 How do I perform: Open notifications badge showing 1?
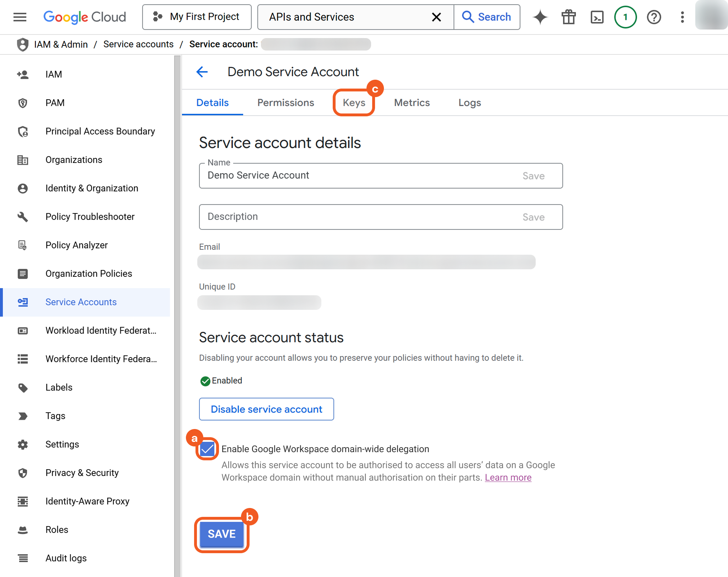(x=625, y=17)
